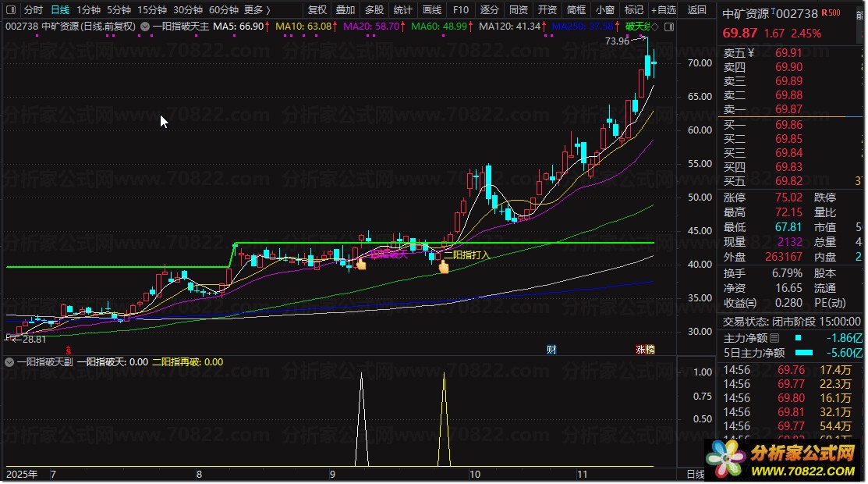This screenshot has height=484, width=868.
Task: Open sub-indicator dropdown beside 一阳指破天副
Action: [9, 362]
